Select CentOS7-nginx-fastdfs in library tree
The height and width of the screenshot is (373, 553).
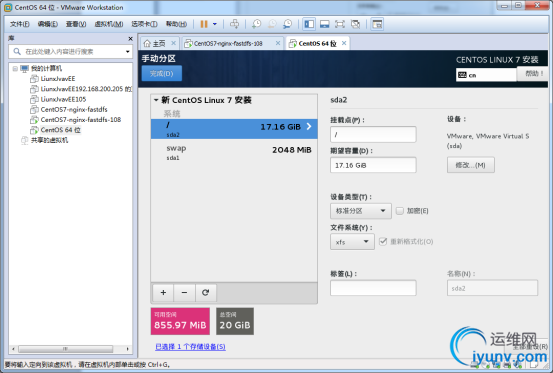pos(74,109)
